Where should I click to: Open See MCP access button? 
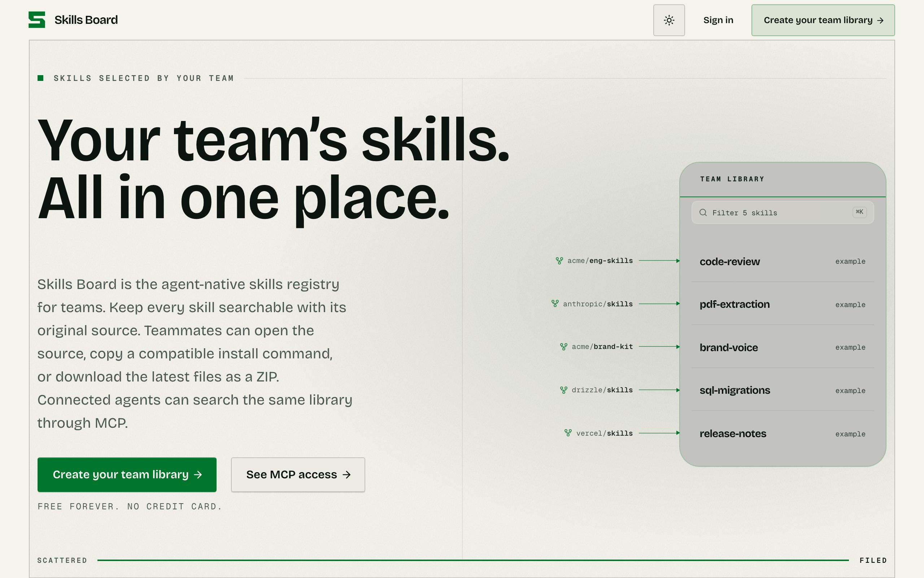[x=298, y=474]
